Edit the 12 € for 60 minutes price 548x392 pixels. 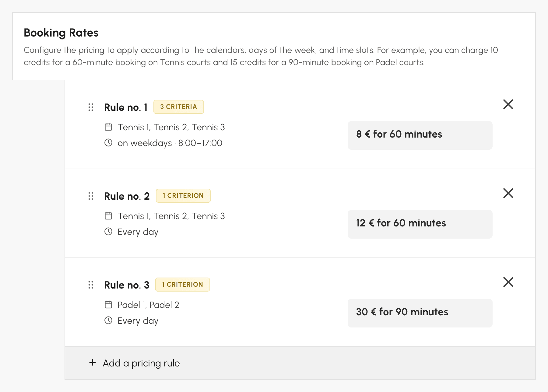point(420,224)
